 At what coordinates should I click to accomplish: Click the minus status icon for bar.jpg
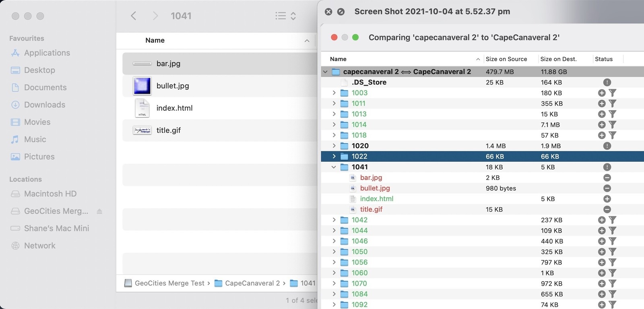pyautogui.click(x=607, y=177)
